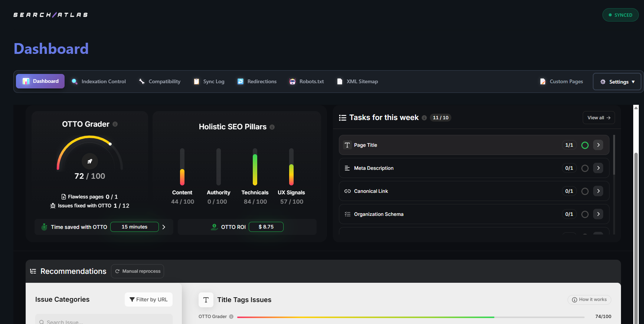Click the Authority pillar score bar
The width and height of the screenshot is (644, 324).
click(219, 167)
